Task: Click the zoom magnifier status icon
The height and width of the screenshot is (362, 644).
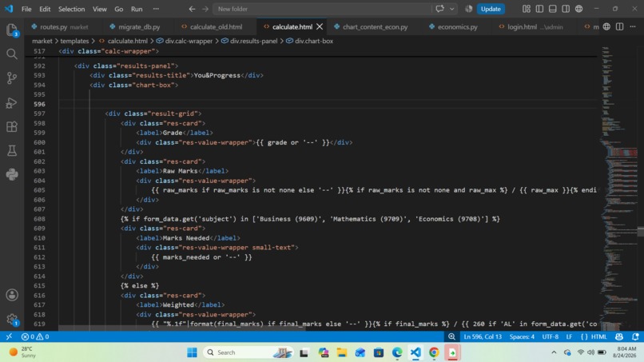Action: click(451, 336)
